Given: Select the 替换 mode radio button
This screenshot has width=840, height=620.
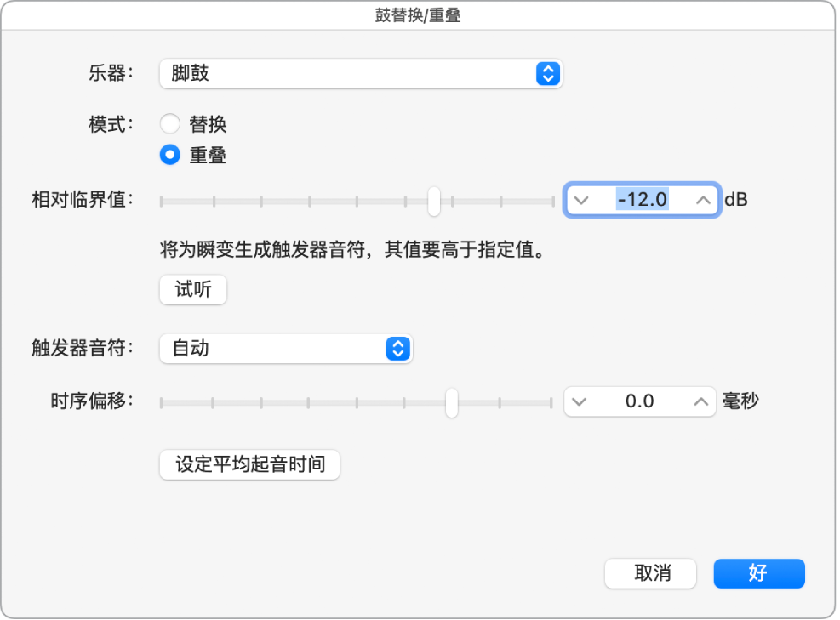Looking at the screenshot, I should 170,123.
